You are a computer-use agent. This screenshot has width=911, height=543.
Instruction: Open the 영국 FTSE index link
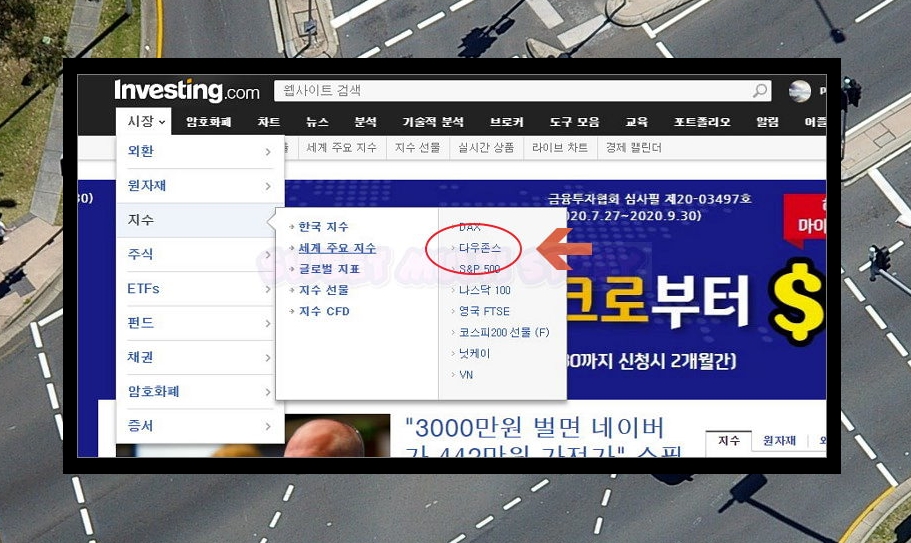point(484,311)
